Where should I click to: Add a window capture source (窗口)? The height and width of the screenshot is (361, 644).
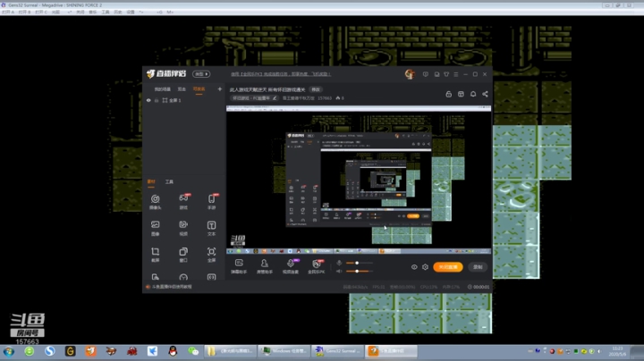[183, 254]
